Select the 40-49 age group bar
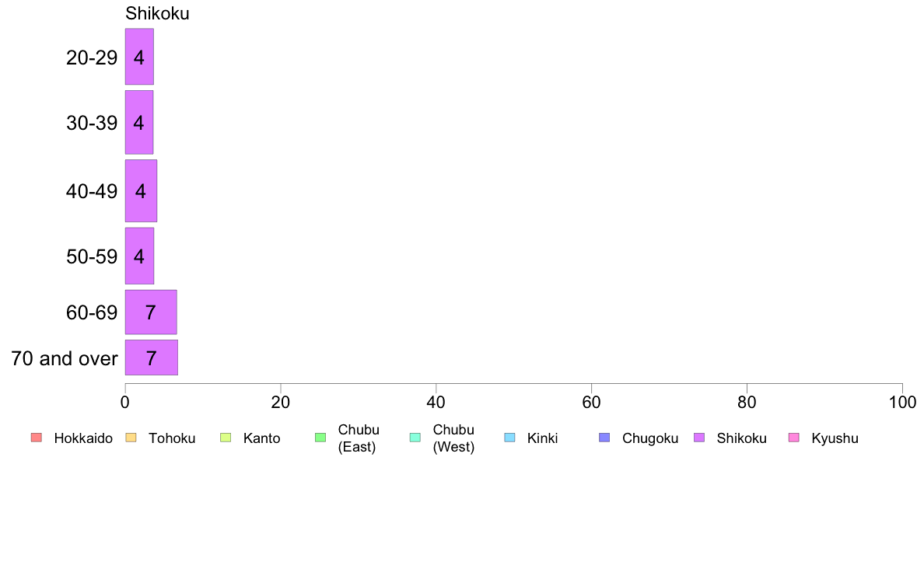The width and height of the screenshot is (924, 572). 141,191
